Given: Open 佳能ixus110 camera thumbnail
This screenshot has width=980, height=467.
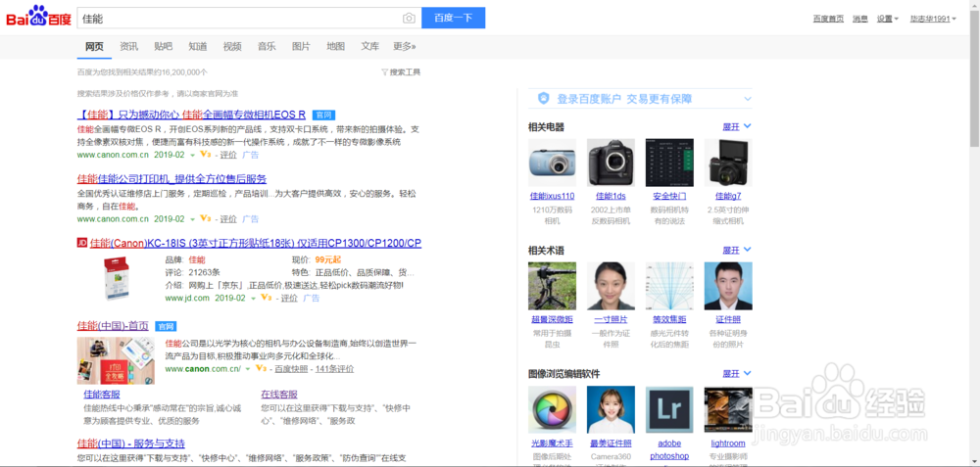Looking at the screenshot, I should pos(552,163).
